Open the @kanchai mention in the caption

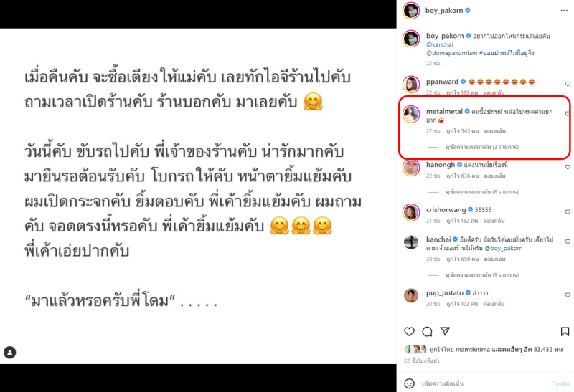pos(440,44)
